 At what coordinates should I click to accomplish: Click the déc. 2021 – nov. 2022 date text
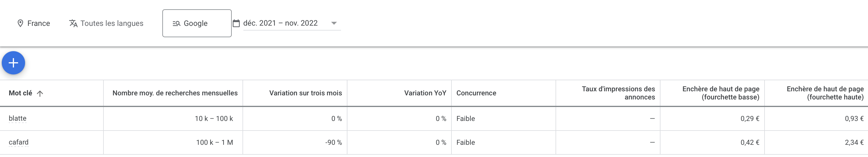click(280, 23)
